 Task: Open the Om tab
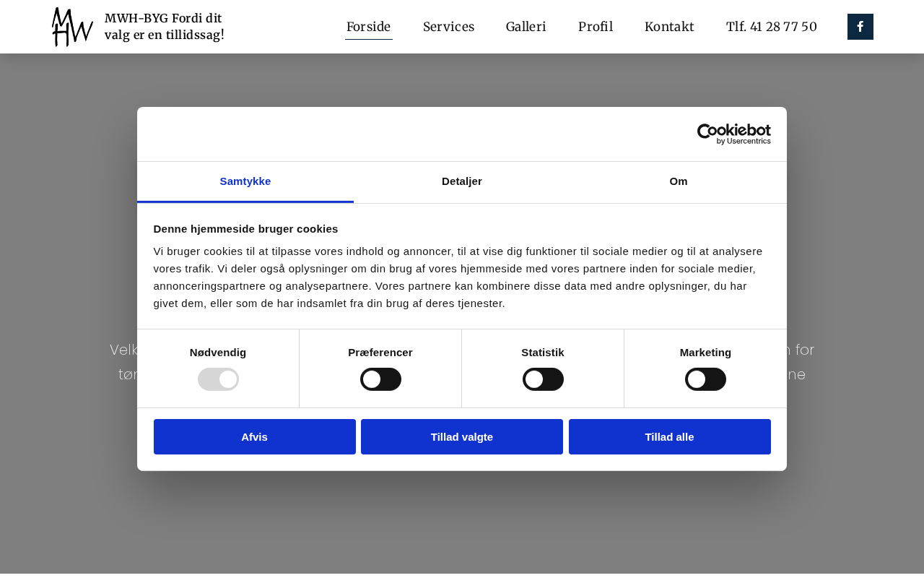(679, 181)
